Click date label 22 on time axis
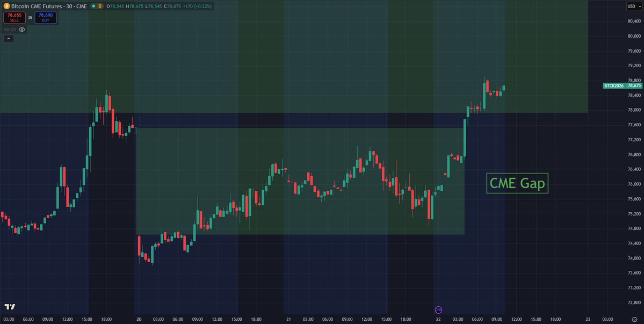This screenshot has width=644, height=324. click(438, 319)
